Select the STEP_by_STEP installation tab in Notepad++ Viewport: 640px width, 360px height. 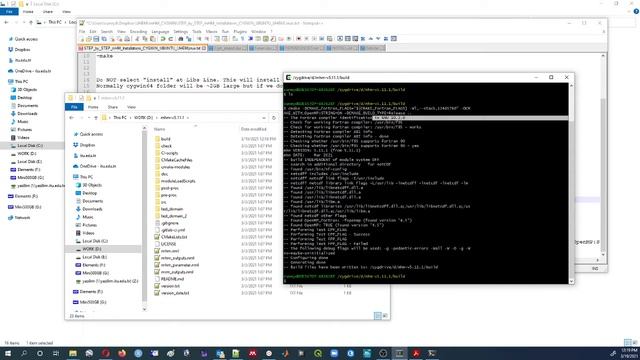click(x=142, y=48)
